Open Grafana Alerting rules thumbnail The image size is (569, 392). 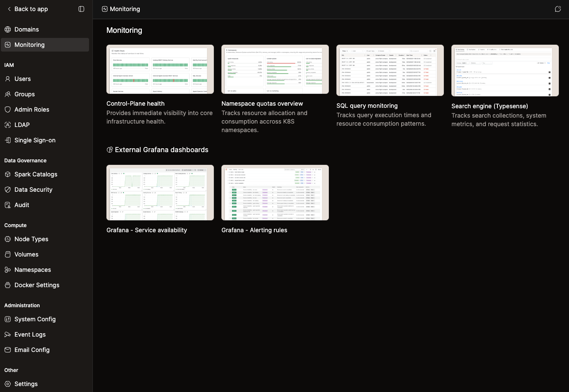(x=275, y=193)
